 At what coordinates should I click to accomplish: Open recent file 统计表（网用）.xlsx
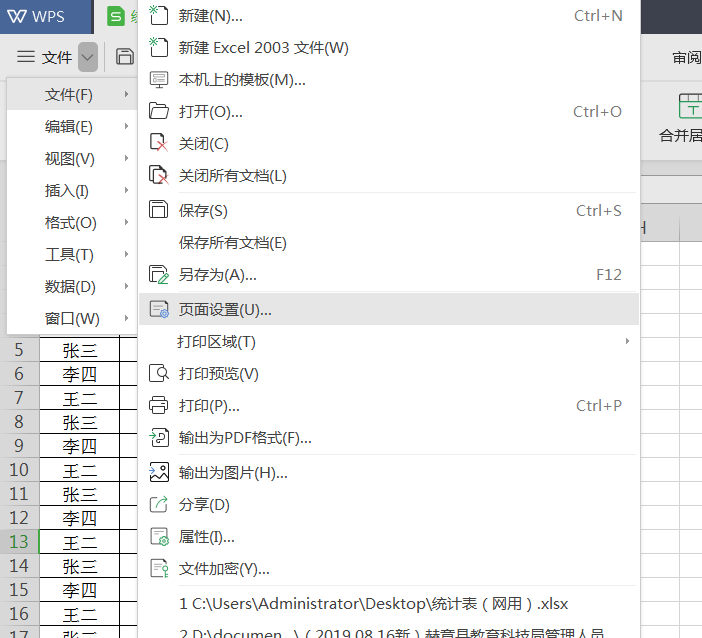[x=389, y=604]
